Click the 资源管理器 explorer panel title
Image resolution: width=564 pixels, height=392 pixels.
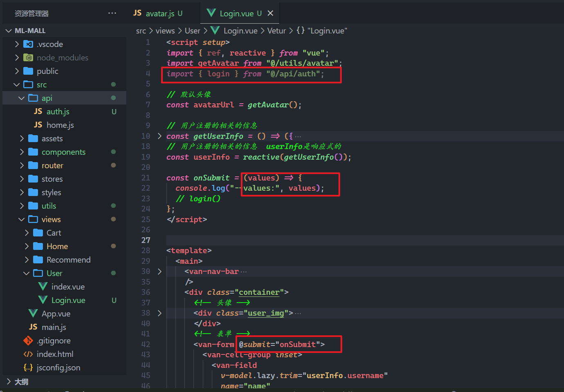pyautogui.click(x=32, y=13)
